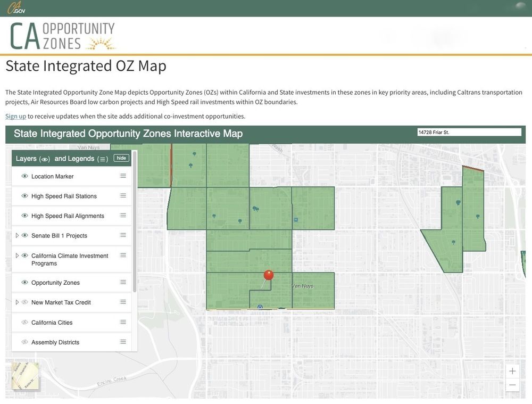Follow the Sign up link
The width and height of the screenshot is (532, 404).
tap(15, 116)
